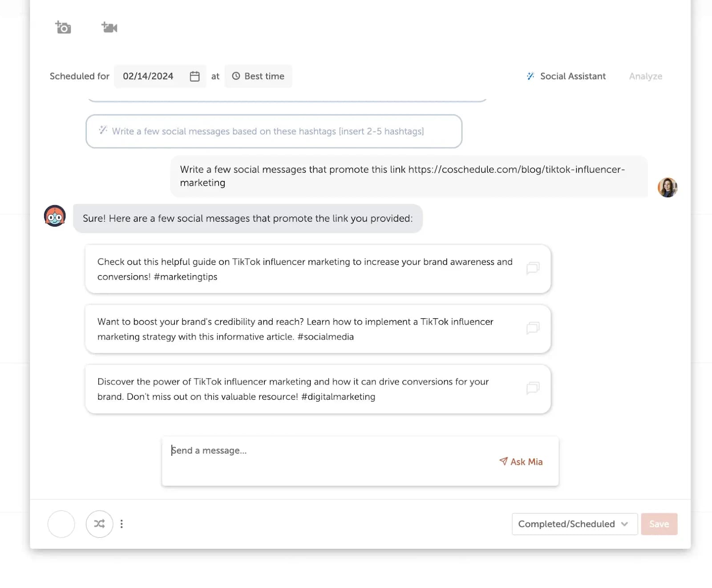Copy the #digitalmarketing social message
This screenshot has width=712, height=588.
pos(533,388)
